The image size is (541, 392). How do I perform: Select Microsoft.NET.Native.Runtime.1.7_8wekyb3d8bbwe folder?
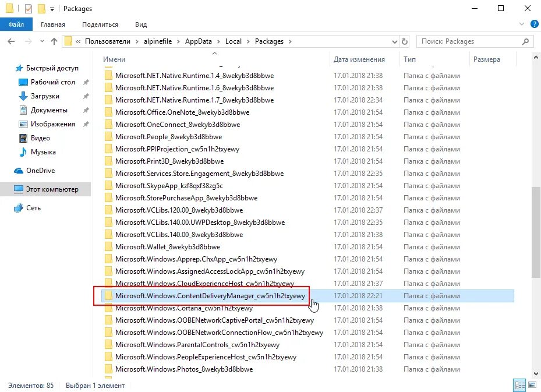195,100
